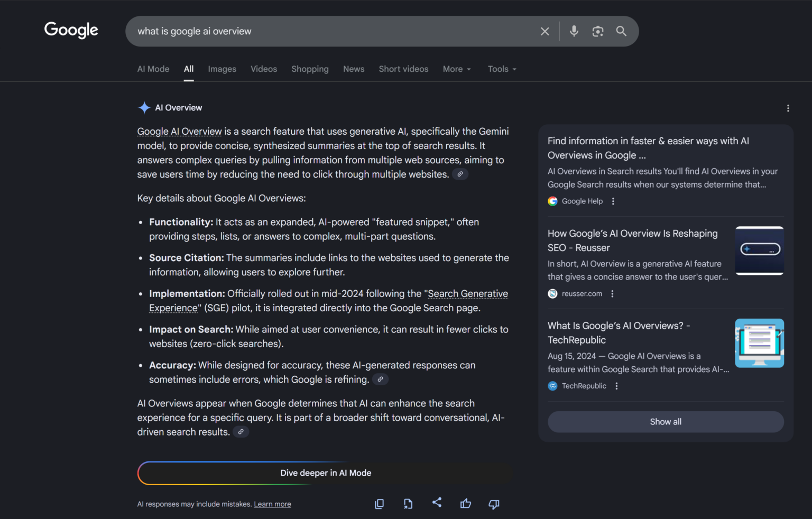Give thumbs down to AI Overview
Image resolution: width=812 pixels, height=519 pixels.
tap(494, 504)
